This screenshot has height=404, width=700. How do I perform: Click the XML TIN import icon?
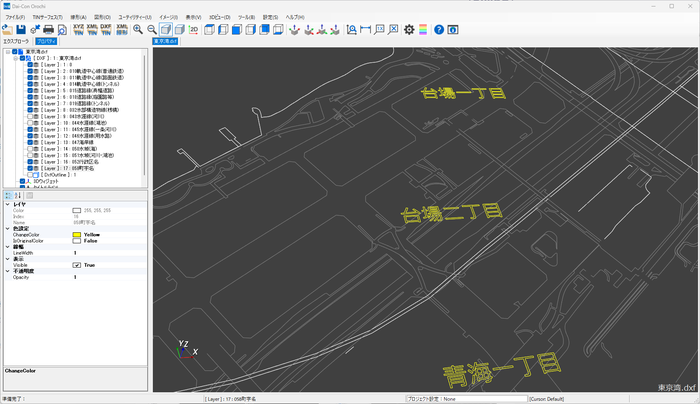click(x=92, y=29)
